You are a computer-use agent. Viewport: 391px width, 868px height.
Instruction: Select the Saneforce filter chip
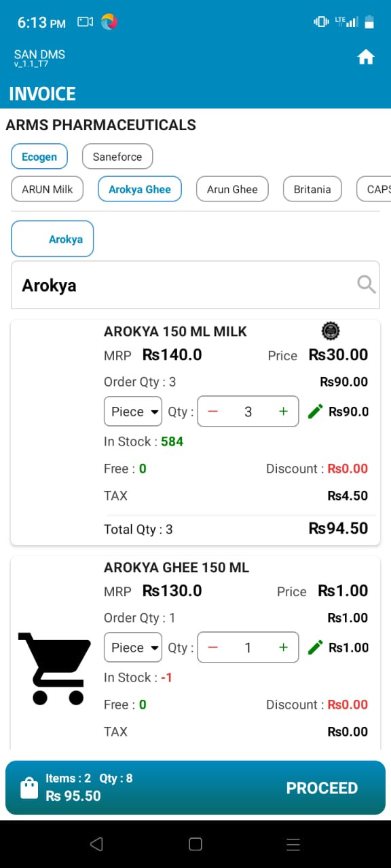click(x=117, y=157)
